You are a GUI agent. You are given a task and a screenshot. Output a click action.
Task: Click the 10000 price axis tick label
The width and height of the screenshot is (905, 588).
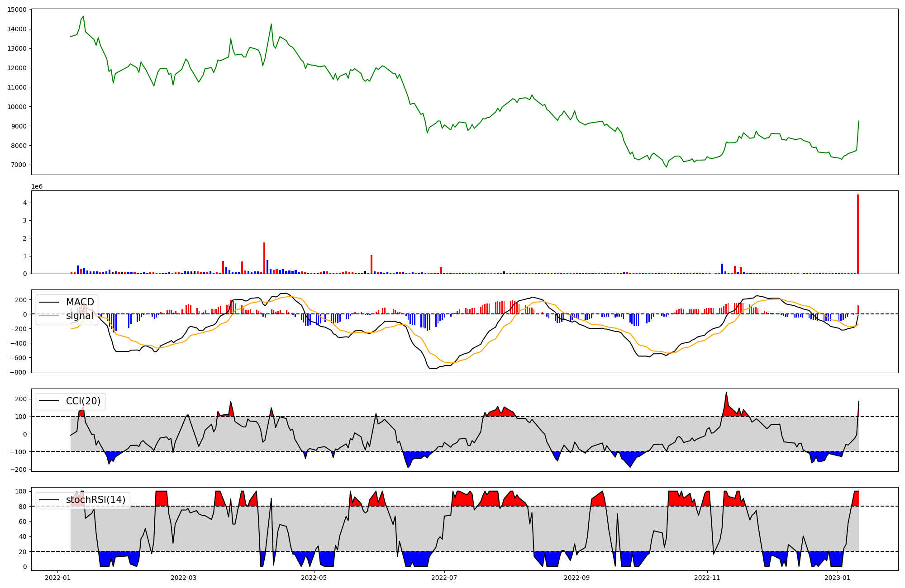(x=17, y=107)
